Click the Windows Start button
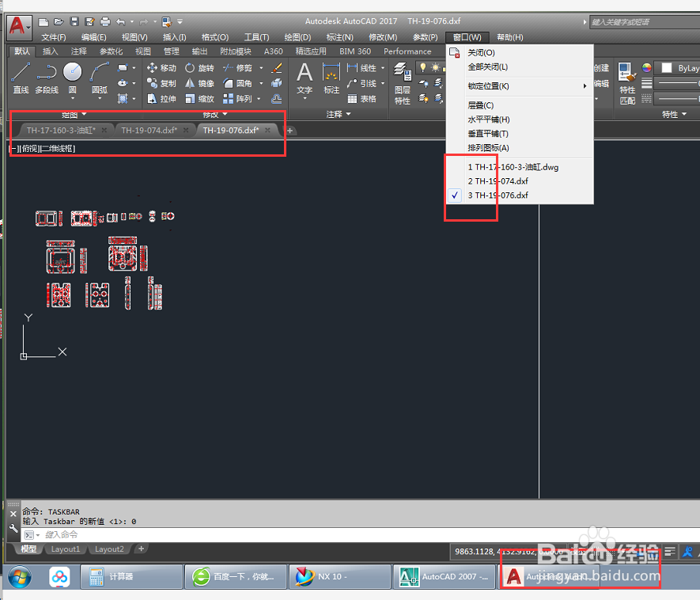 tap(19, 577)
